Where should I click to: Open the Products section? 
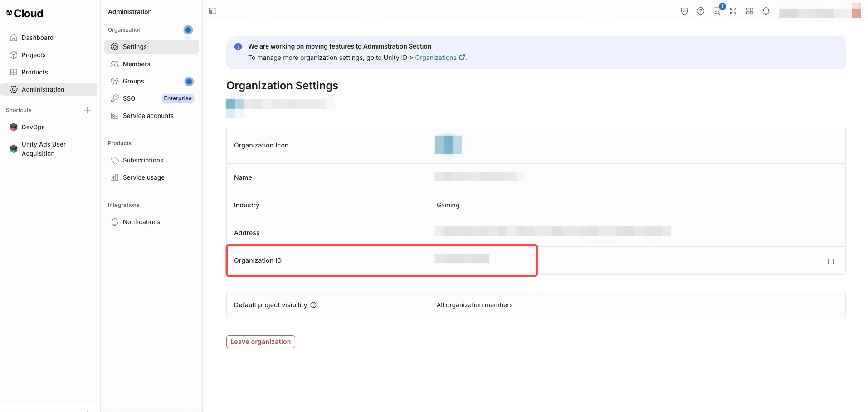point(34,72)
